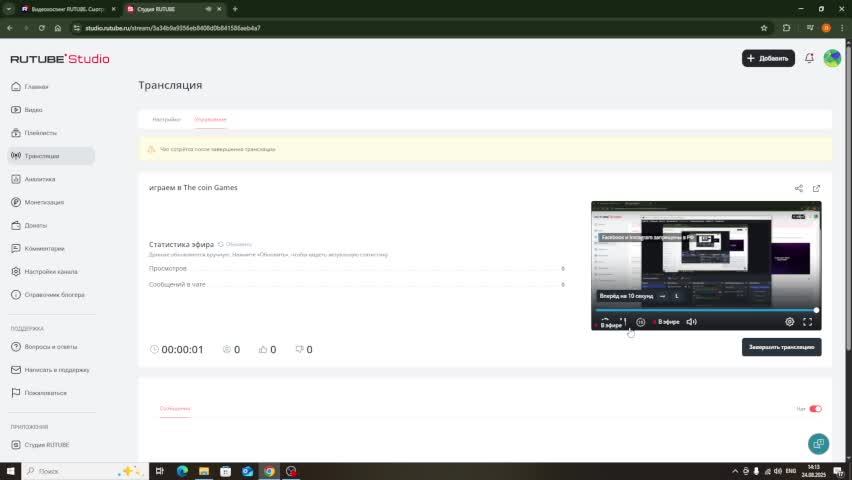Click the notifications bell icon
The width and height of the screenshot is (852, 480).
pyautogui.click(x=809, y=58)
